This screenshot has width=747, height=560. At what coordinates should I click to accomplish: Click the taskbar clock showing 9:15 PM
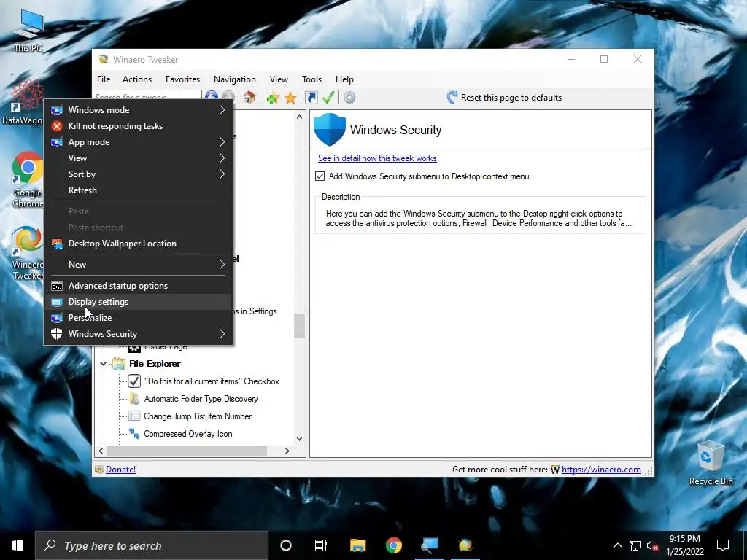coord(684,545)
